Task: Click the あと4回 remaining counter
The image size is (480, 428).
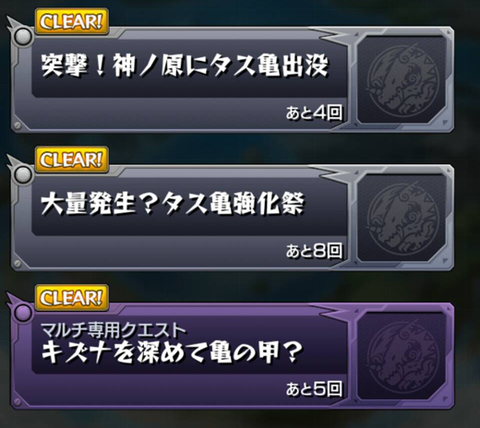Action: click(x=314, y=113)
